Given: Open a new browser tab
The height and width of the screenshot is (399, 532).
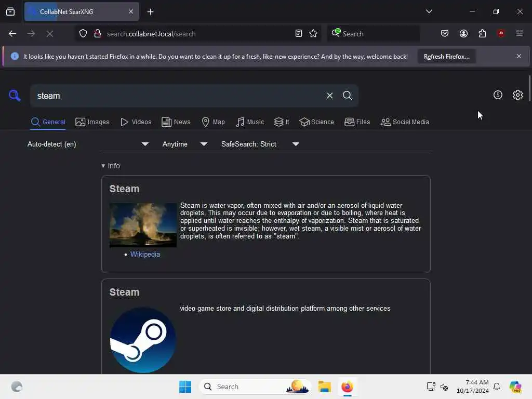Looking at the screenshot, I should pos(150,12).
